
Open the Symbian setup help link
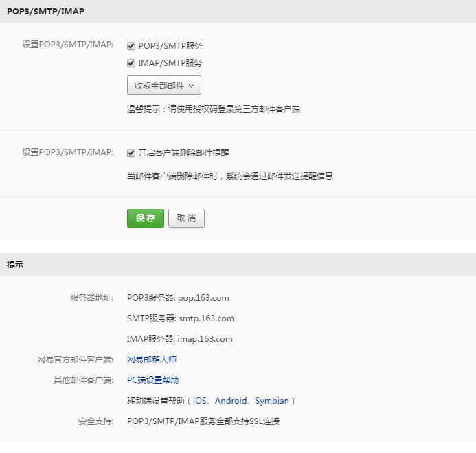click(x=272, y=401)
